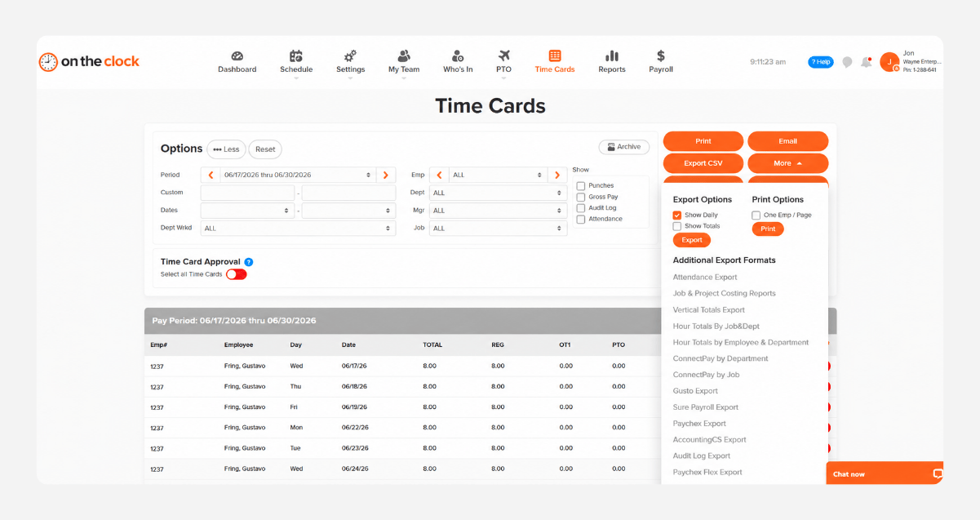
Task: Enable the Gross Pay checkbox
Action: 581,198
